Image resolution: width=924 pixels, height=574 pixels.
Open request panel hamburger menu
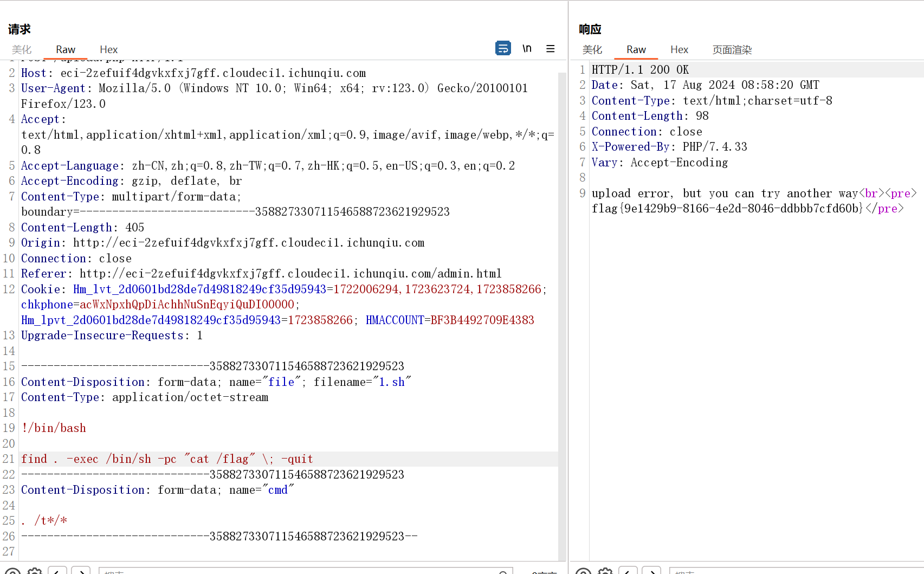click(x=550, y=48)
